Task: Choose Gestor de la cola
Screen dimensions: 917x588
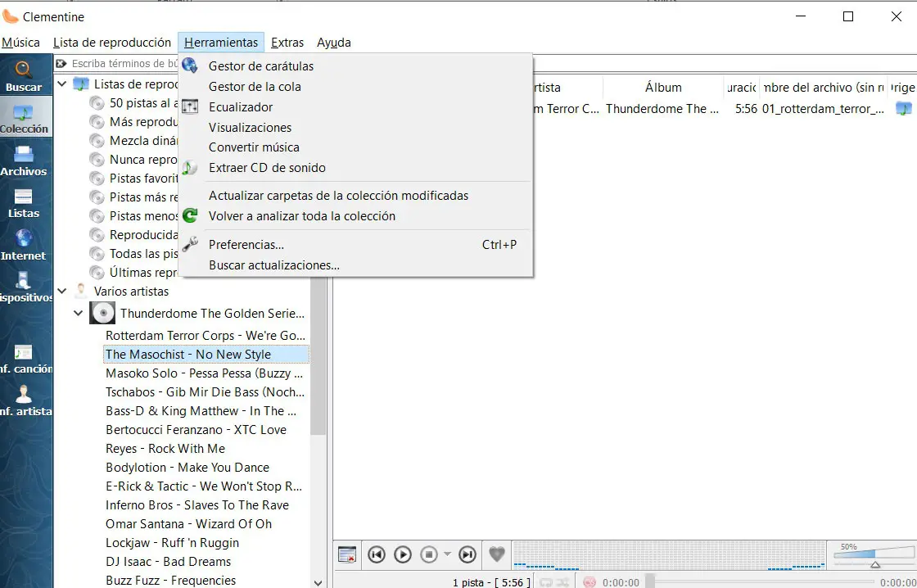Action: tap(355, 87)
